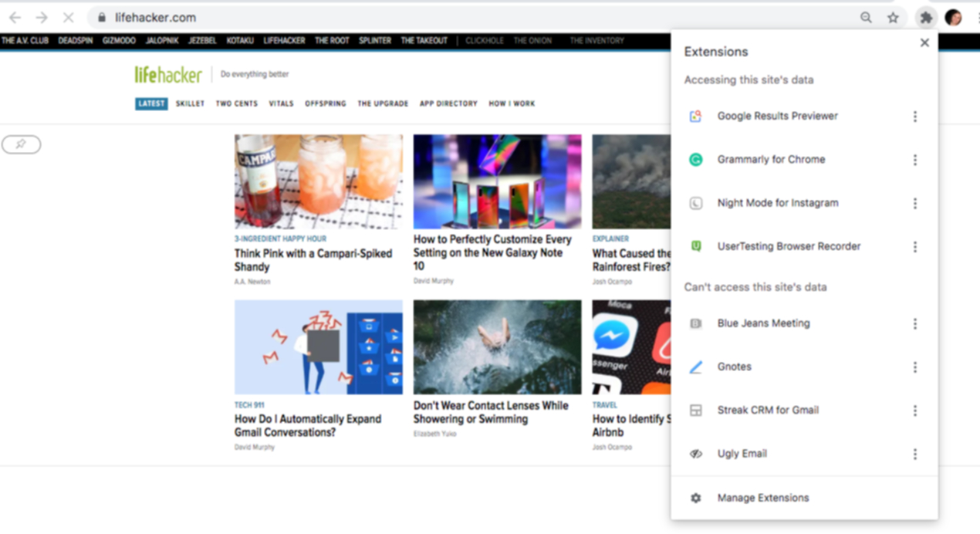Viewport: 980px width, 534px height.
Task: Open the Expand Gmail Conversations headline
Action: click(308, 425)
